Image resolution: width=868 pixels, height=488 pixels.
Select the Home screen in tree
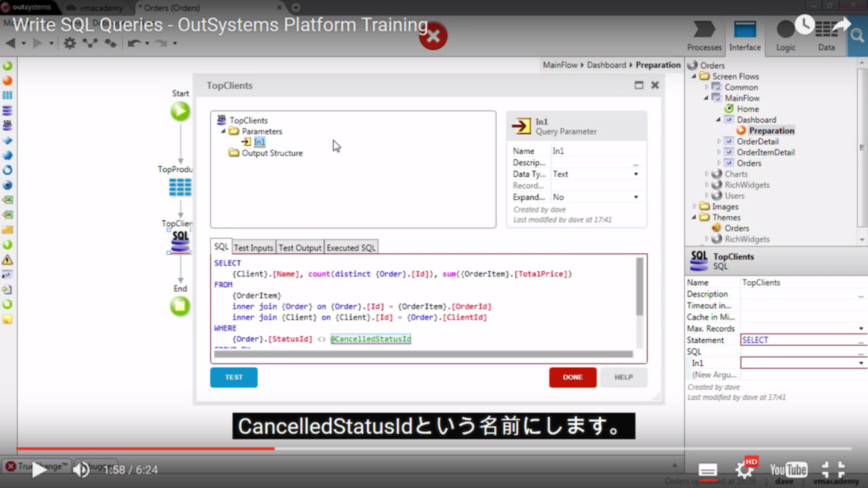point(747,109)
